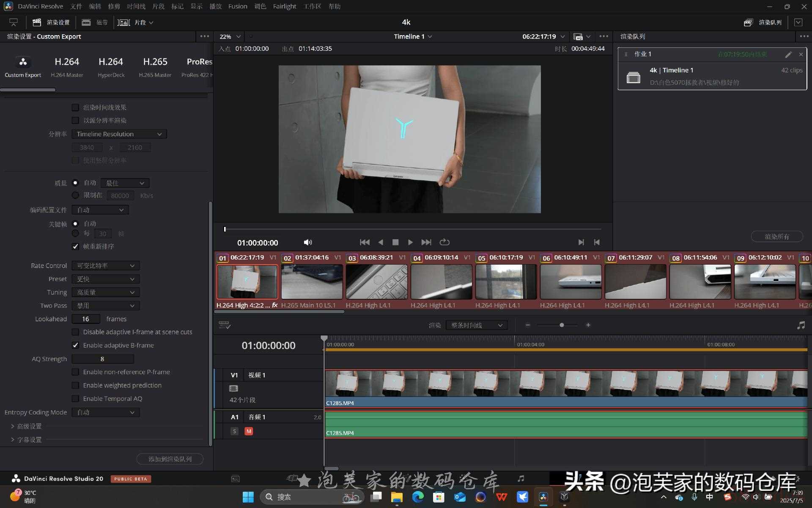This screenshot has height=508, width=812.
Task: Enable Disable adaptive I-frame at scene cuts
Action: (x=75, y=332)
